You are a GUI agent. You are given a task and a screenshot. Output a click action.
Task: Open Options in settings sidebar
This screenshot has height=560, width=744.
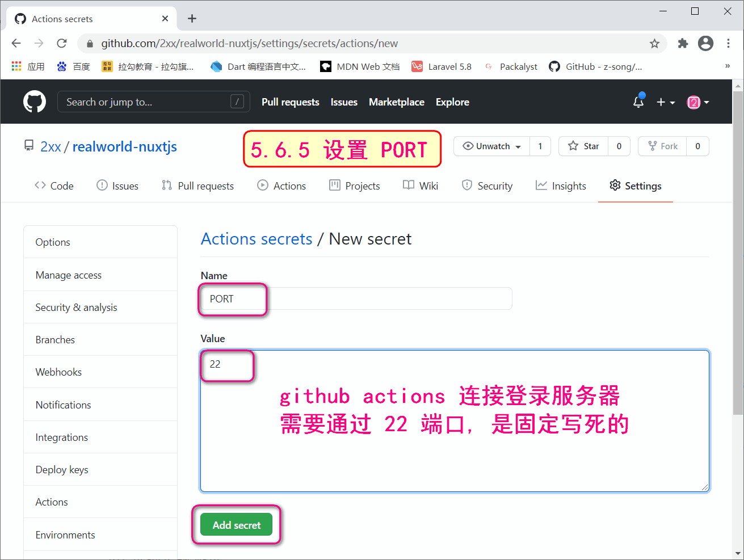coord(100,242)
